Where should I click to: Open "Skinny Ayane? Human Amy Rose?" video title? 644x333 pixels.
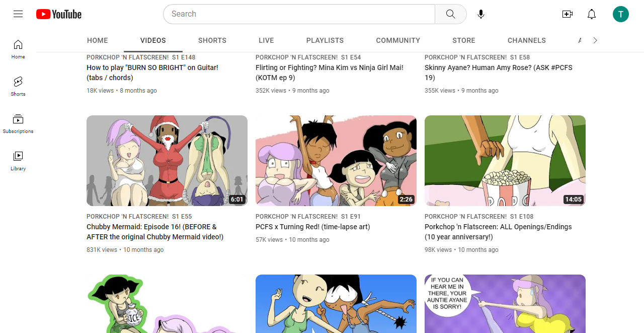coord(499,73)
